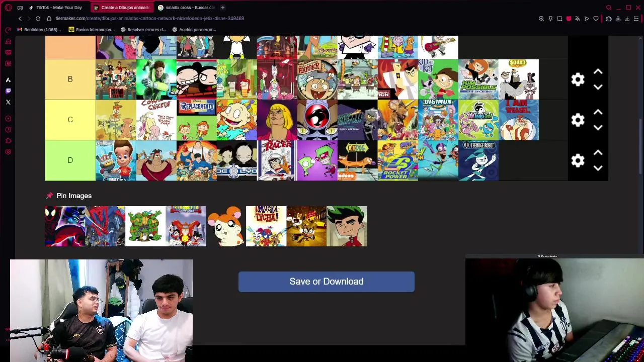Open a new browser tab
The image size is (644, 362).
(x=223, y=8)
